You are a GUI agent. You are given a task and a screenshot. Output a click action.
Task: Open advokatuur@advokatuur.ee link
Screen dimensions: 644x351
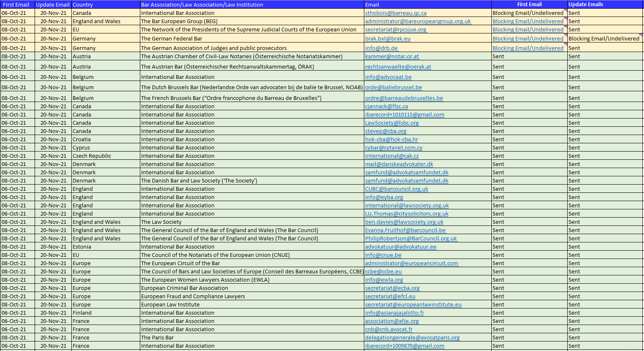click(401, 247)
